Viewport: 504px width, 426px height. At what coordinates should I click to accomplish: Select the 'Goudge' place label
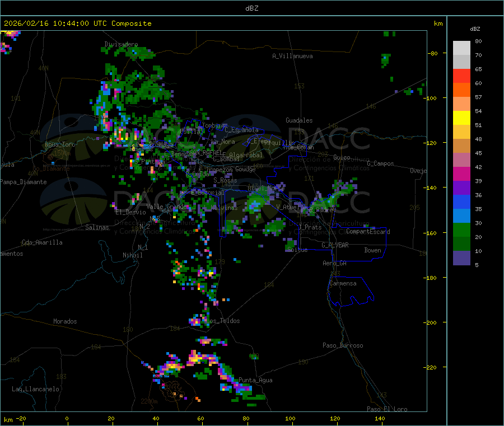(245, 169)
